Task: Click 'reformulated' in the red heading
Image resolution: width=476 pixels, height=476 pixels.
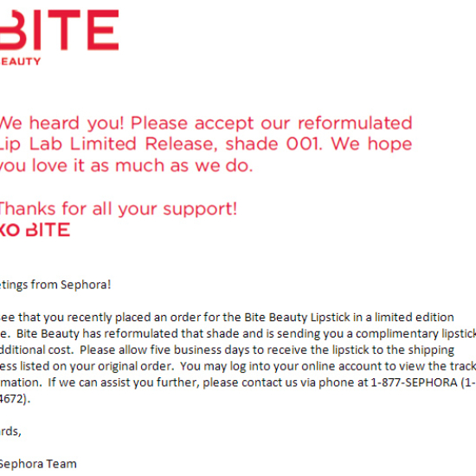Action: coord(355,123)
